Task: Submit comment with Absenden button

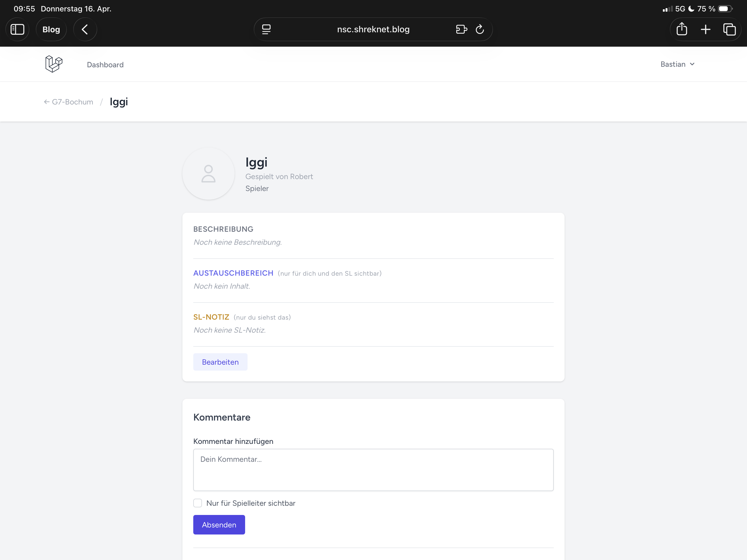Action: 219,524
